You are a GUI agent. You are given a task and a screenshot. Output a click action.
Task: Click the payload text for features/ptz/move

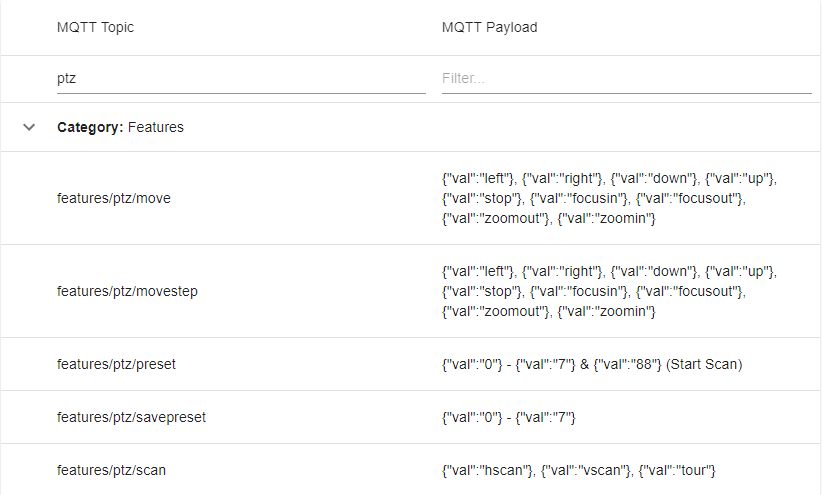click(x=610, y=198)
